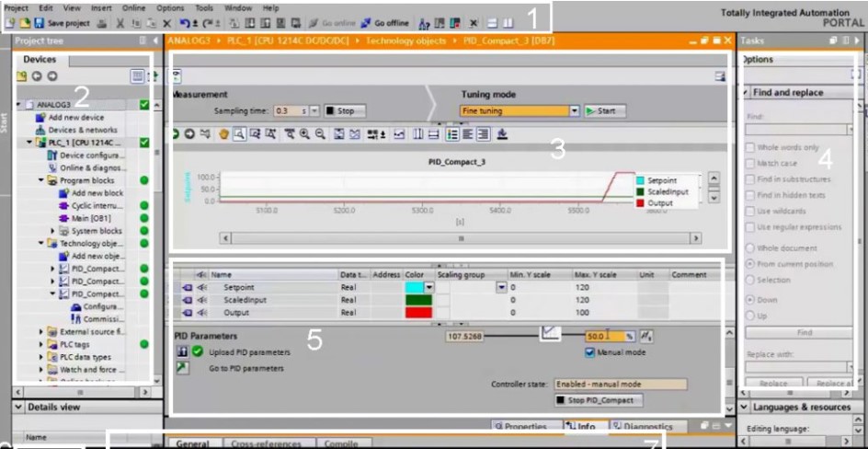868x449 pixels.
Task: Click the Stop PID_Compact button
Action: pyautogui.click(x=596, y=400)
